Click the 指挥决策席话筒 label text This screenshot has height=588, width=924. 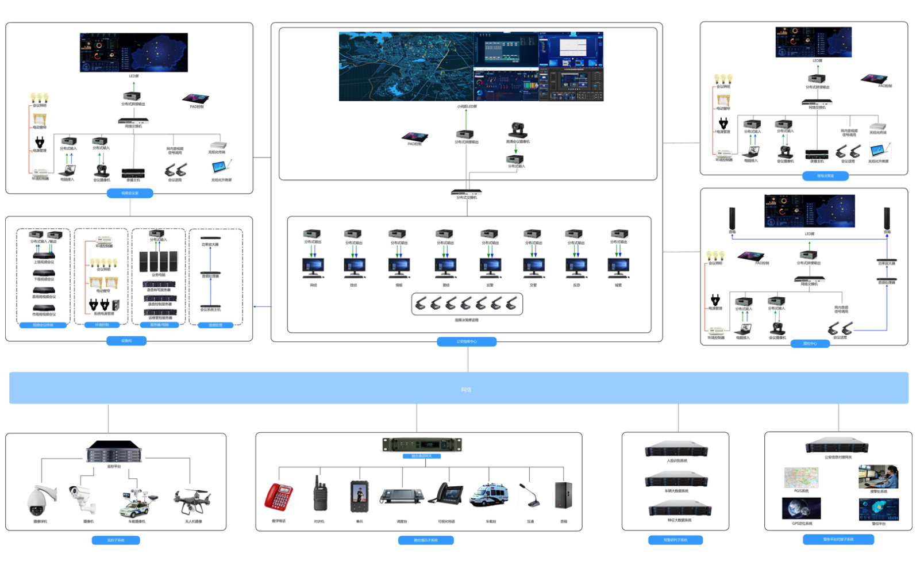[x=467, y=320]
